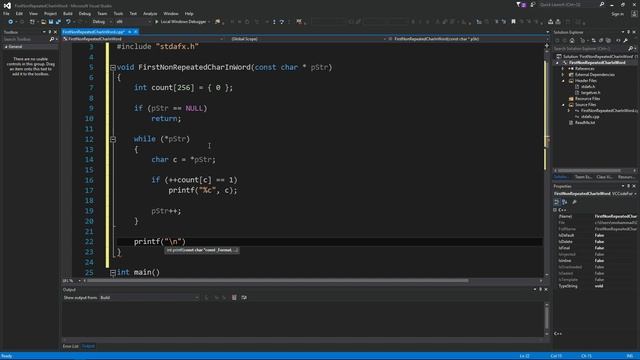Pin the FirstNonRepeatedCharInWord.cpp tab
Screen dimensions: 640x360
(130, 32)
